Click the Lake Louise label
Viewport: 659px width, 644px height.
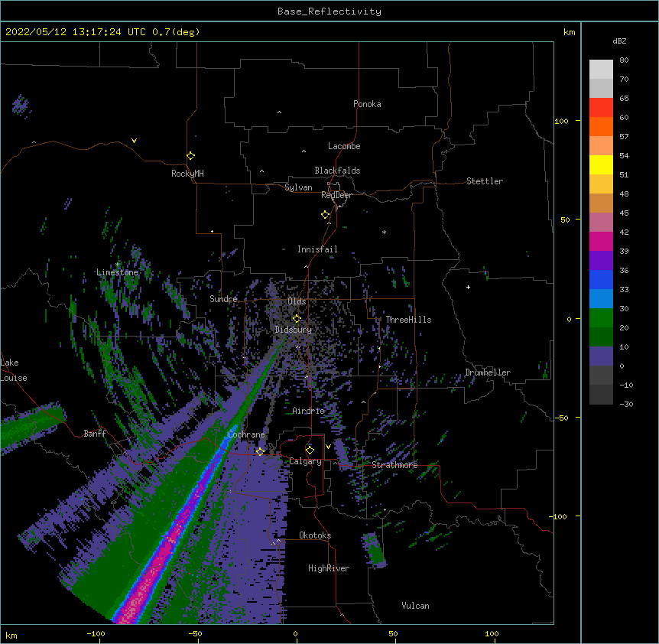14,370
